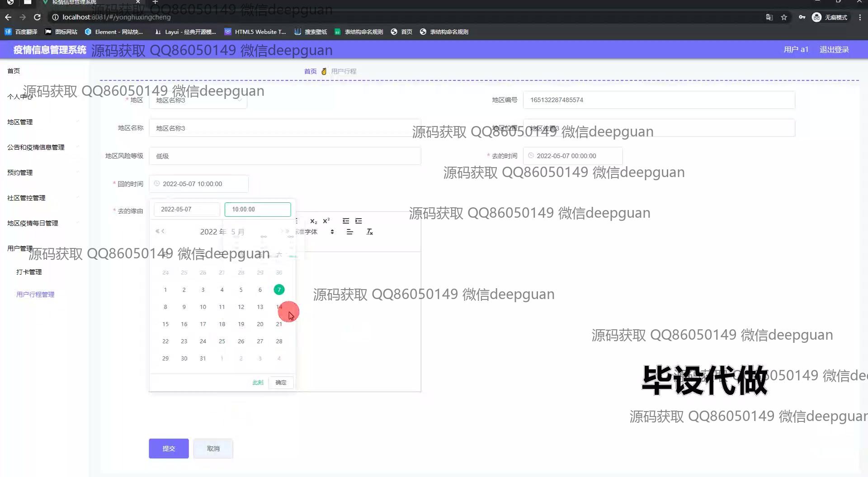Click 此刻 in the date picker

point(258,383)
